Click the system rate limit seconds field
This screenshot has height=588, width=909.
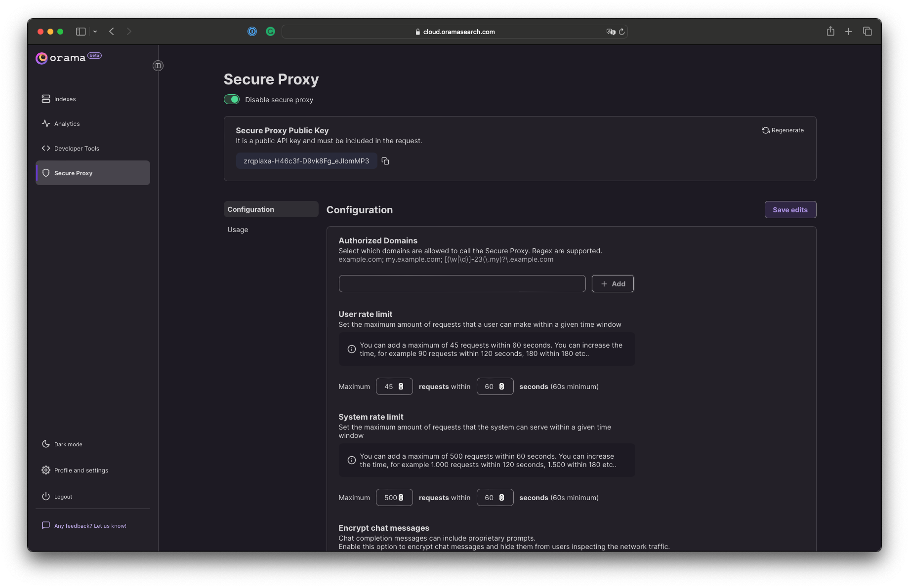(x=495, y=498)
